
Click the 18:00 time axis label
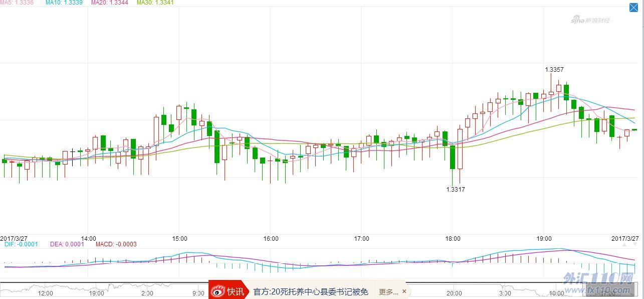click(453, 239)
